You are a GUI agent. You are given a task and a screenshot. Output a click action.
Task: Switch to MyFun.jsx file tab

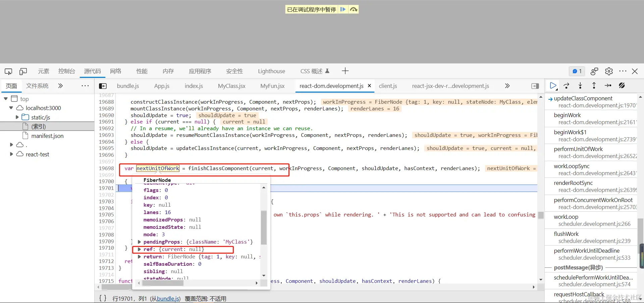(272, 86)
